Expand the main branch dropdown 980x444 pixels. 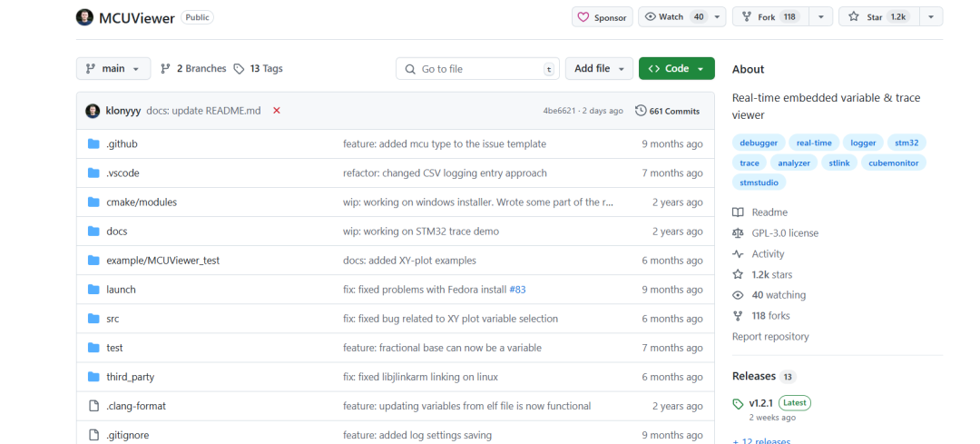click(x=113, y=68)
